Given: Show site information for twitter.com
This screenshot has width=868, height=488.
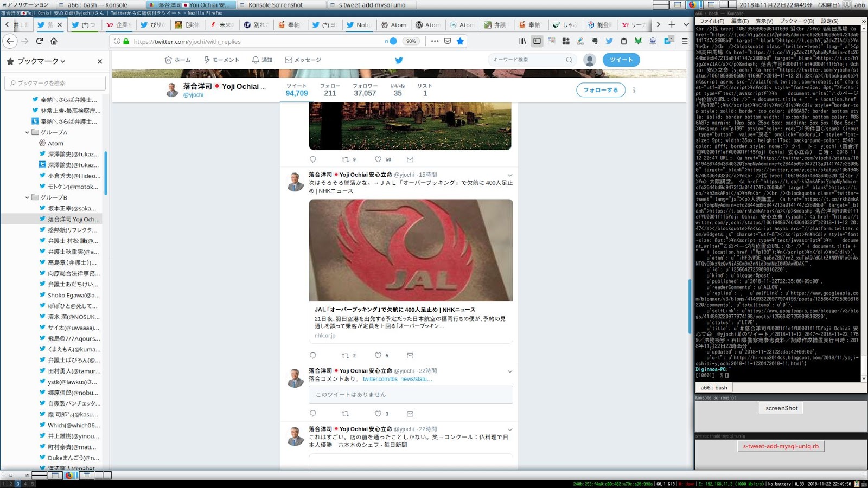Looking at the screenshot, I should point(117,41).
